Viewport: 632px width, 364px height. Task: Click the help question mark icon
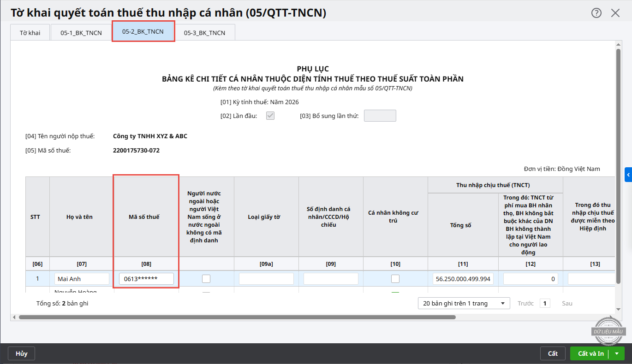596,13
